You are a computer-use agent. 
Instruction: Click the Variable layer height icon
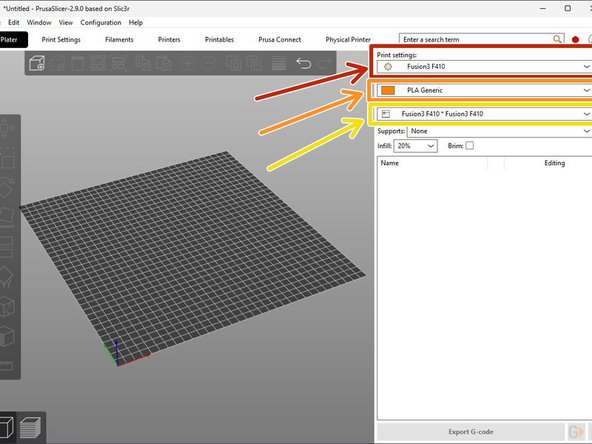(x=279, y=63)
